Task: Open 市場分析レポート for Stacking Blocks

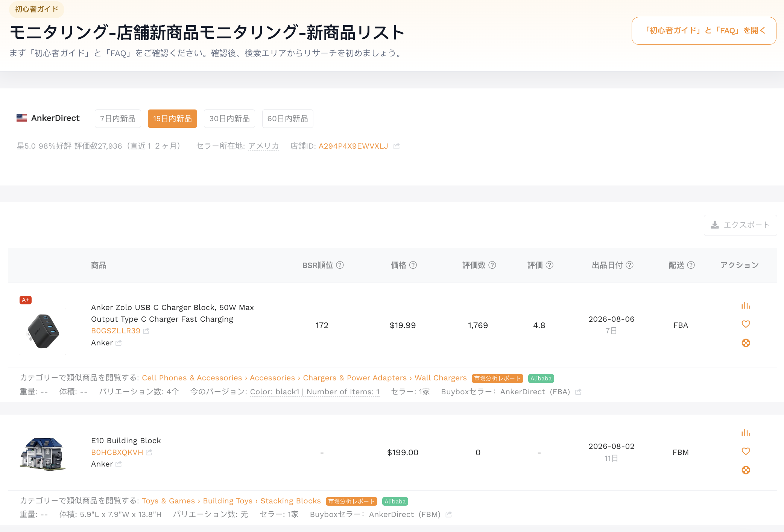Action: tap(351, 501)
